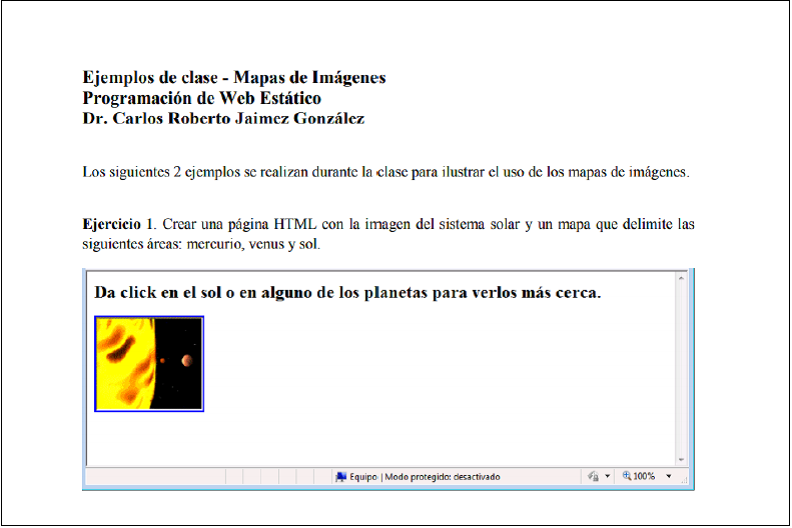Click the scrollbar up arrow in browser pane
This screenshot has width=792, height=528.
(x=681, y=277)
